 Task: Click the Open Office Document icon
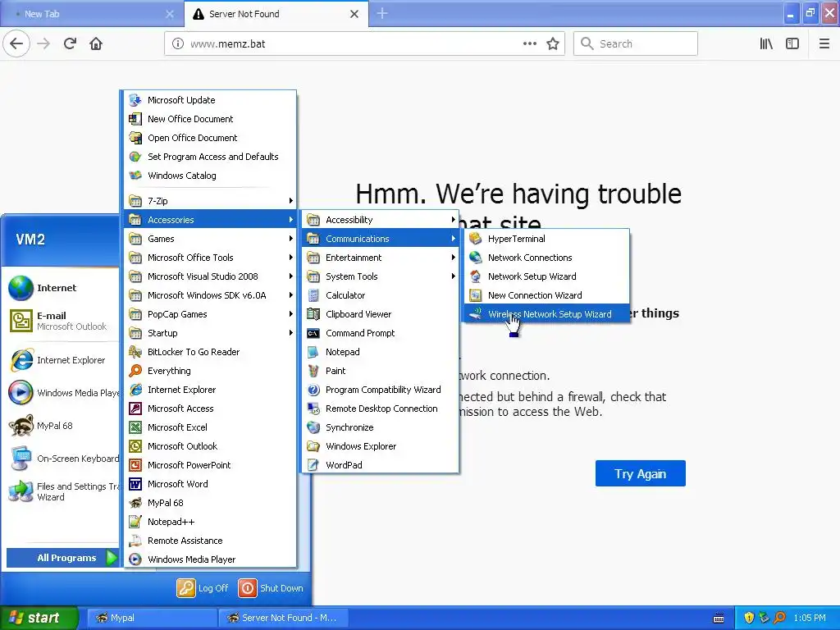135,138
